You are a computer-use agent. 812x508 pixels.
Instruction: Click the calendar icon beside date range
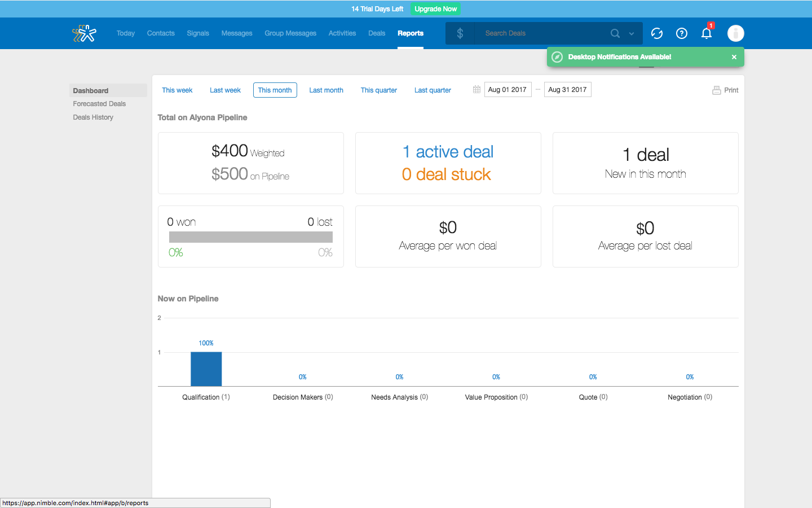pyautogui.click(x=476, y=90)
